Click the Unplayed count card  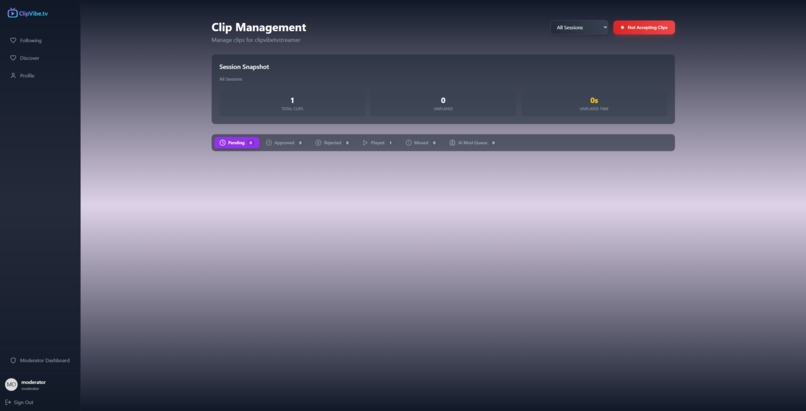tap(443, 104)
